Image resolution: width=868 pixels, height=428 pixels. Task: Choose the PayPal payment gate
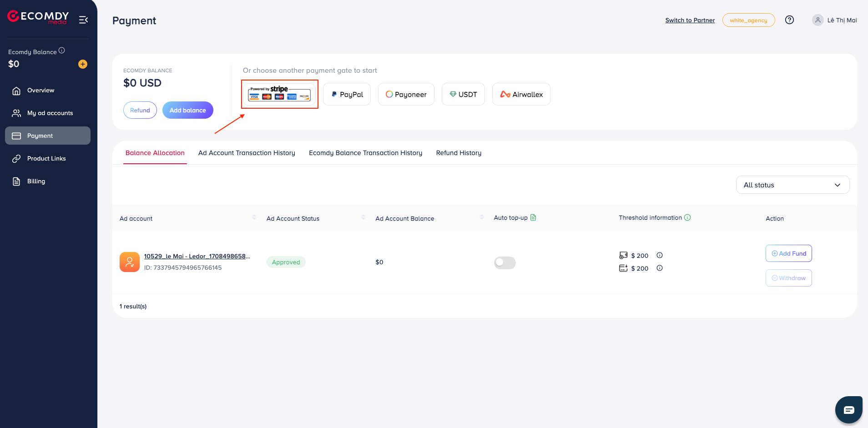click(347, 94)
